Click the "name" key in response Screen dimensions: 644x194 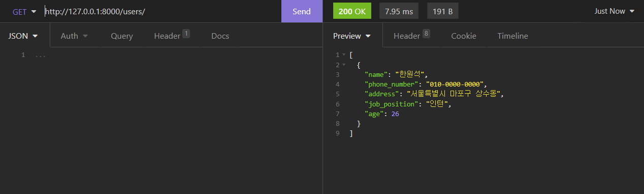(376, 75)
